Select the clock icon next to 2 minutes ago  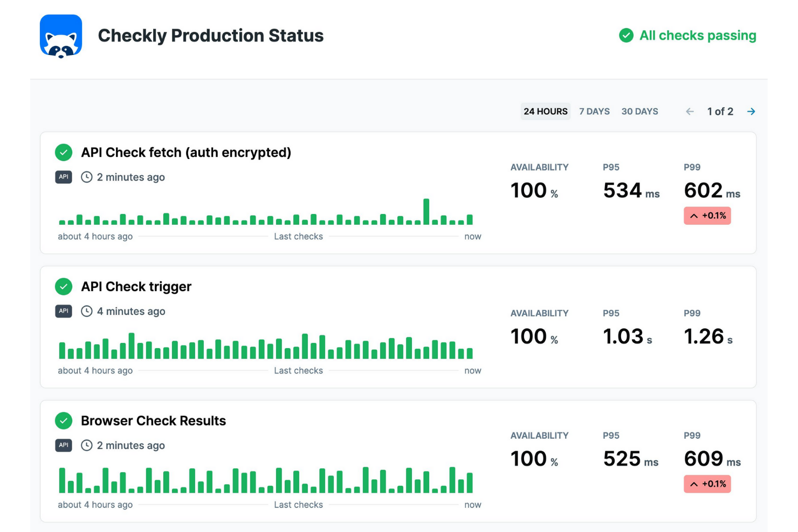(x=86, y=177)
